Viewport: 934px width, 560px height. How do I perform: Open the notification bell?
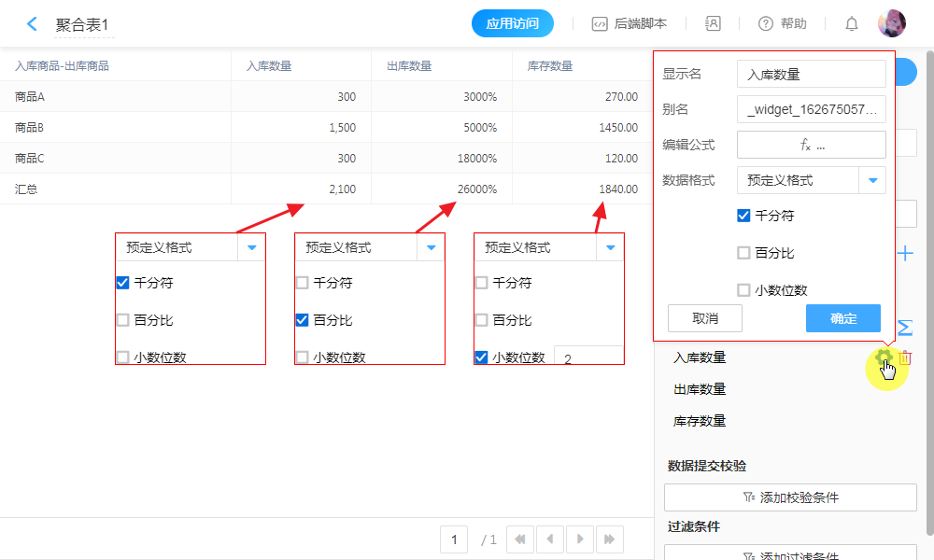pyautogui.click(x=852, y=24)
